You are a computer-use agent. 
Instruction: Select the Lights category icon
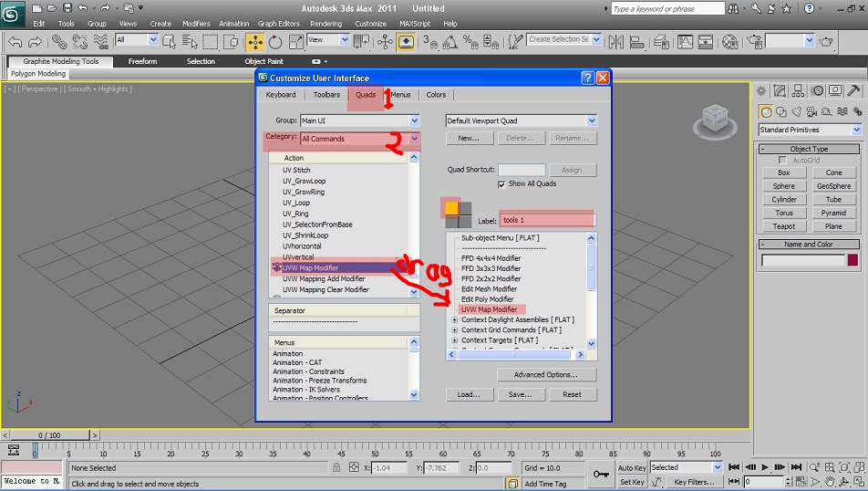tap(797, 112)
